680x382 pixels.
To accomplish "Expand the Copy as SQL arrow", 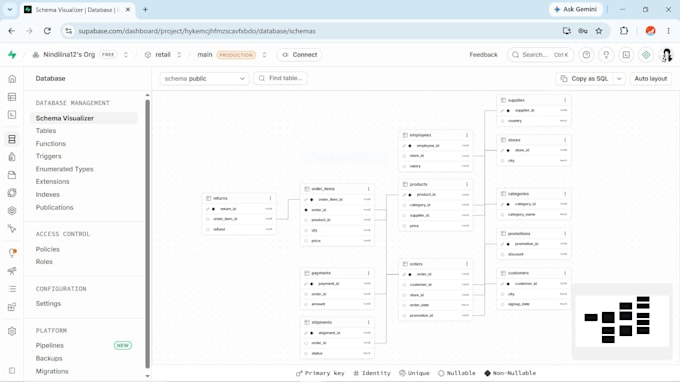I will pyautogui.click(x=619, y=78).
